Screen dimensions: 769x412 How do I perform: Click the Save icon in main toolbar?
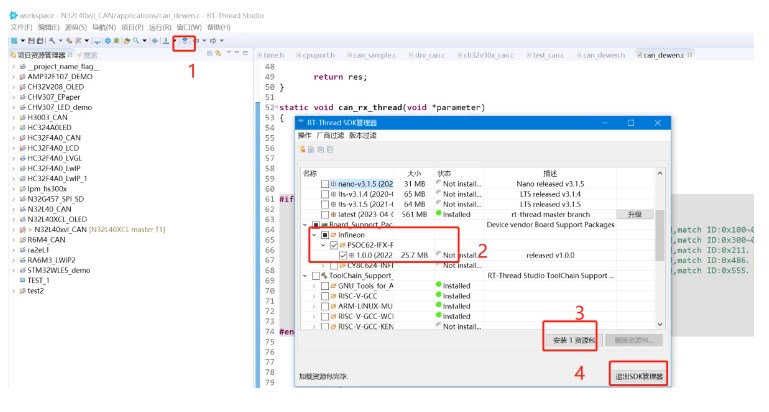tap(31, 41)
